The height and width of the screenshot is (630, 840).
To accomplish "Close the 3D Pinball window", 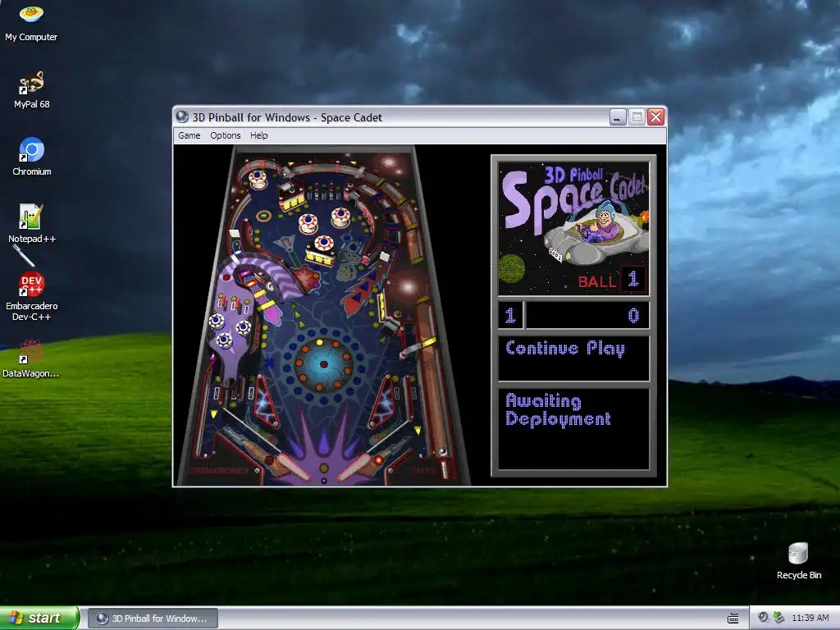I will 655,117.
